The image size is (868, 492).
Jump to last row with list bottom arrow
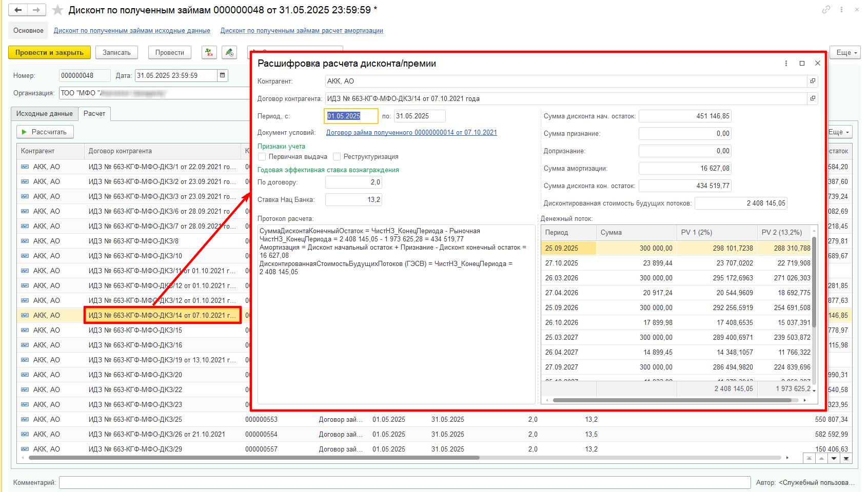pos(846,458)
